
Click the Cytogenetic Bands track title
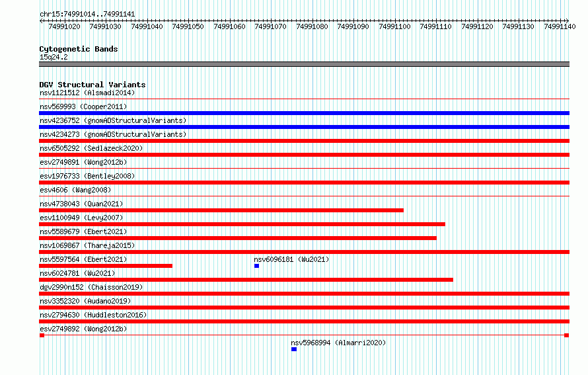79,49
